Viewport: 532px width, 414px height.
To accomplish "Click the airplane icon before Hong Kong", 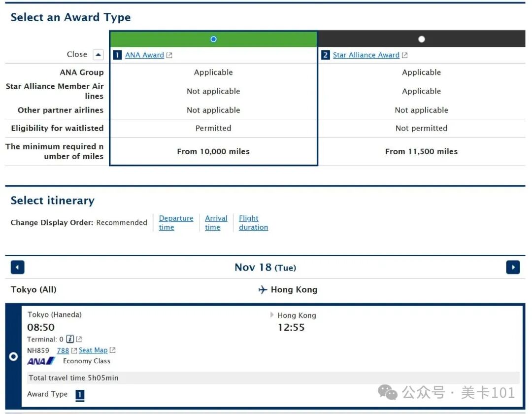I will coord(263,289).
